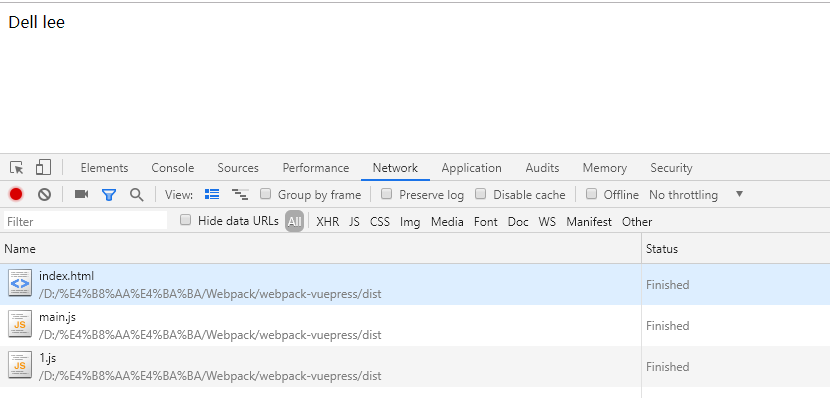830x398 pixels.
Task: Toggle the device toolbar icon
Action: [x=43, y=168]
